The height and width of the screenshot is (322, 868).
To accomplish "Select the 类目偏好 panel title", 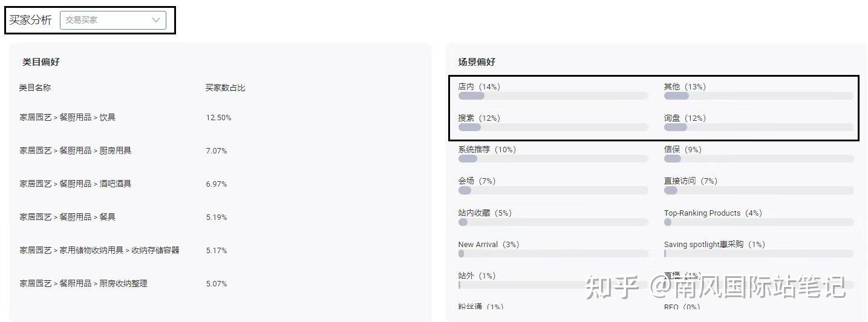I will (x=41, y=62).
